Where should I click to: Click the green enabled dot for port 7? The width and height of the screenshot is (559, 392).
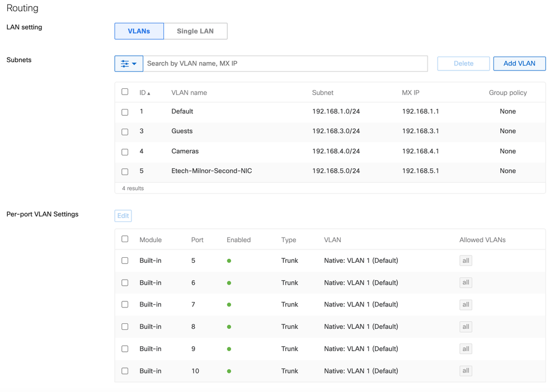(x=229, y=305)
